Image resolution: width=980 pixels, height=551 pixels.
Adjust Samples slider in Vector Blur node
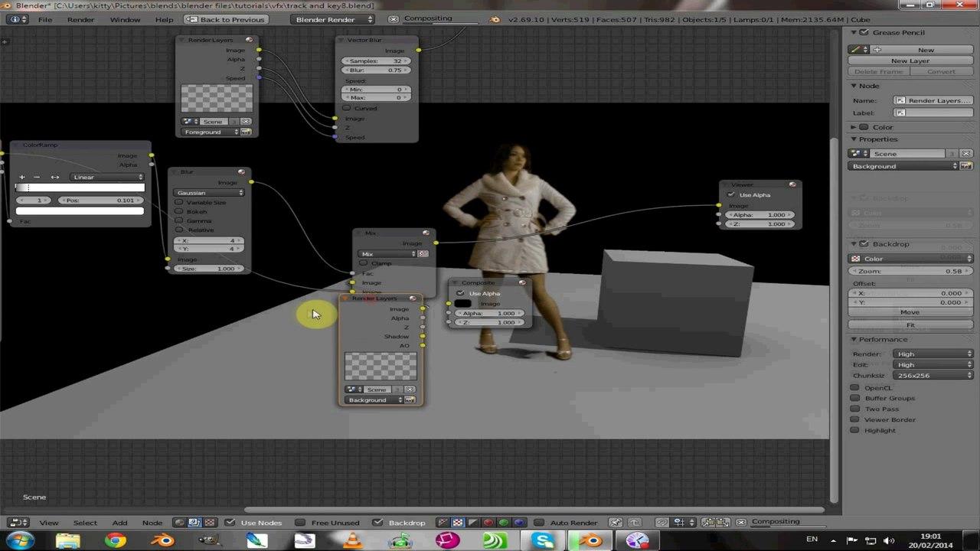(376, 60)
